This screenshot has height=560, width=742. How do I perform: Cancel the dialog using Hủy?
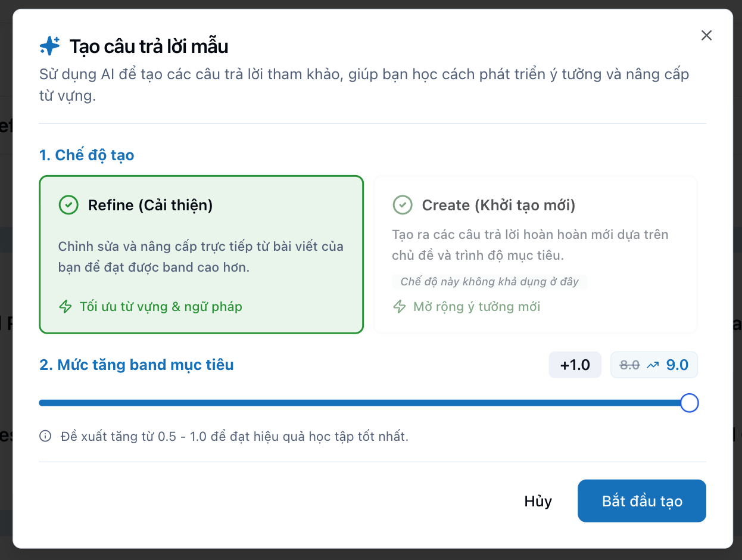(x=538, y=501)
